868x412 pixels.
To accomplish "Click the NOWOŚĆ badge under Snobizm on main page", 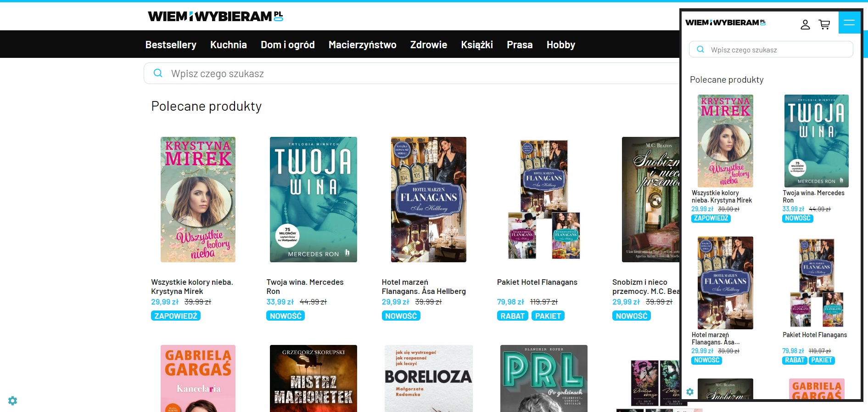I will pyautogui.click(x=632, y=316).
